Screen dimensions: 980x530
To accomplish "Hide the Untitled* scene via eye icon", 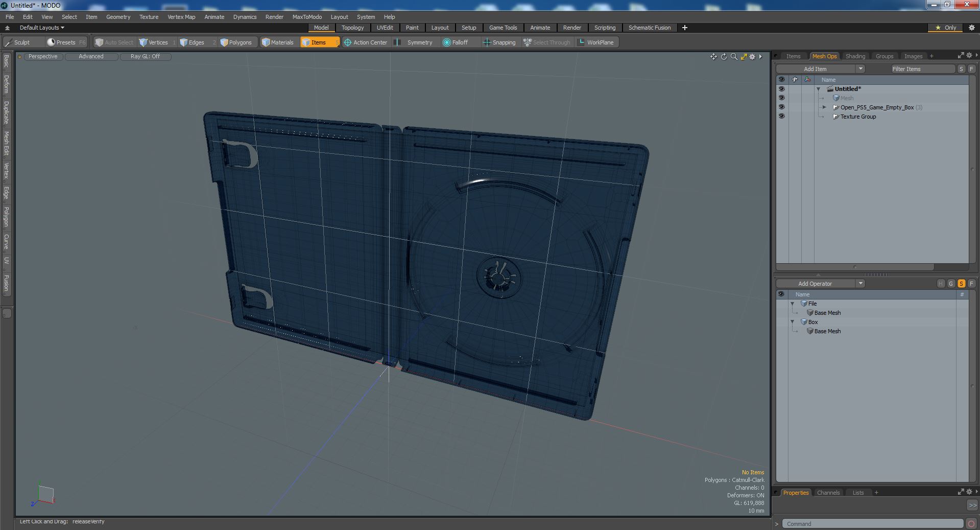I will 781,89.
